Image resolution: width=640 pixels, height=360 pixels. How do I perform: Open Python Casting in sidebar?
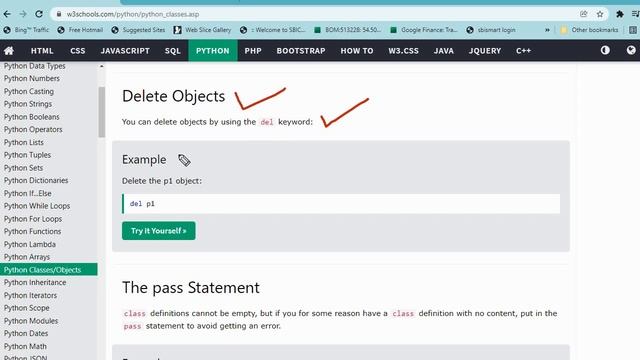(x=29, y=91)
